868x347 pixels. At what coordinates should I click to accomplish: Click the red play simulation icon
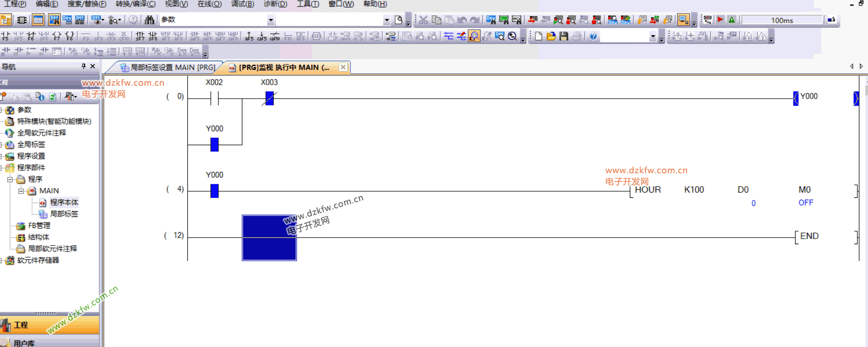point(720,20)
